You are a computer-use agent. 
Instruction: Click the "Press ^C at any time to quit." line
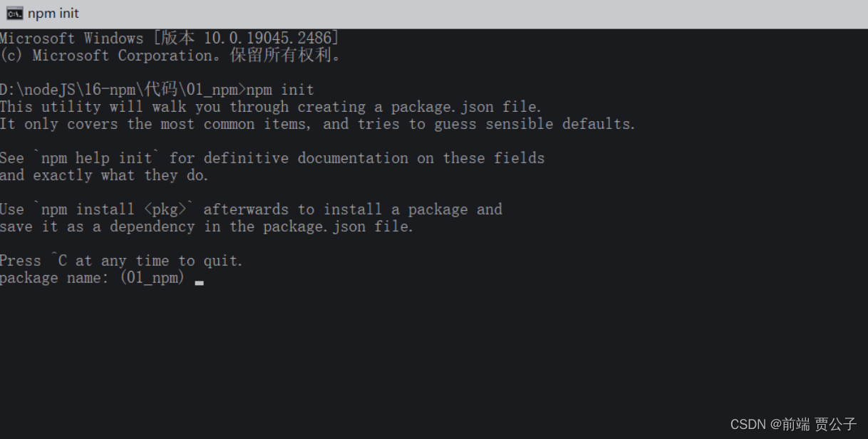121,261
